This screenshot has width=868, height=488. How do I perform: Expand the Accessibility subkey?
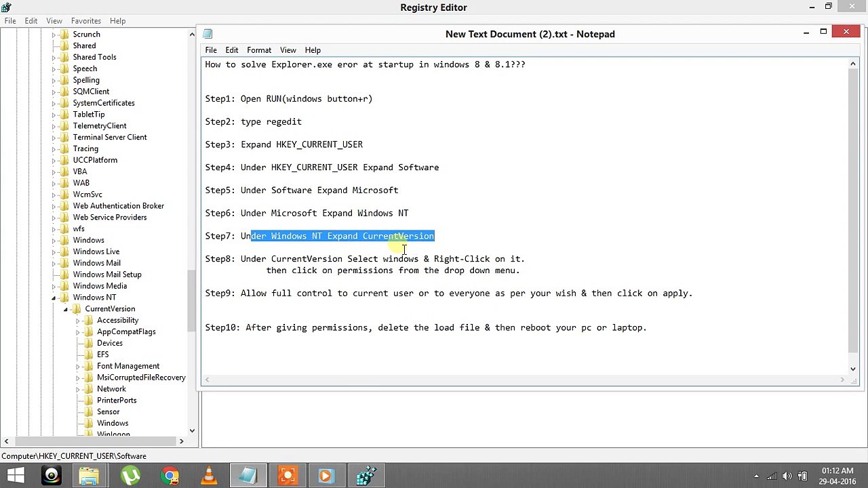[x=78, y=321]
